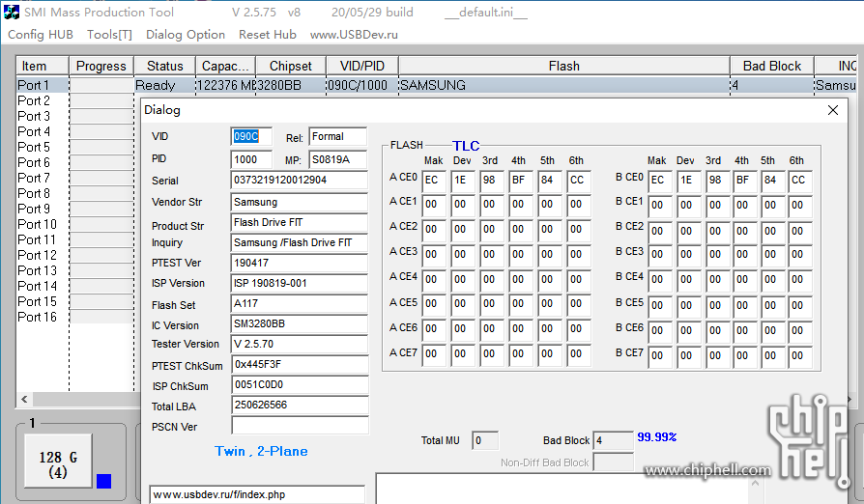Open the www.USBDev.ru menu link
This screenshot has height=504, width=864.
[354, 35]
